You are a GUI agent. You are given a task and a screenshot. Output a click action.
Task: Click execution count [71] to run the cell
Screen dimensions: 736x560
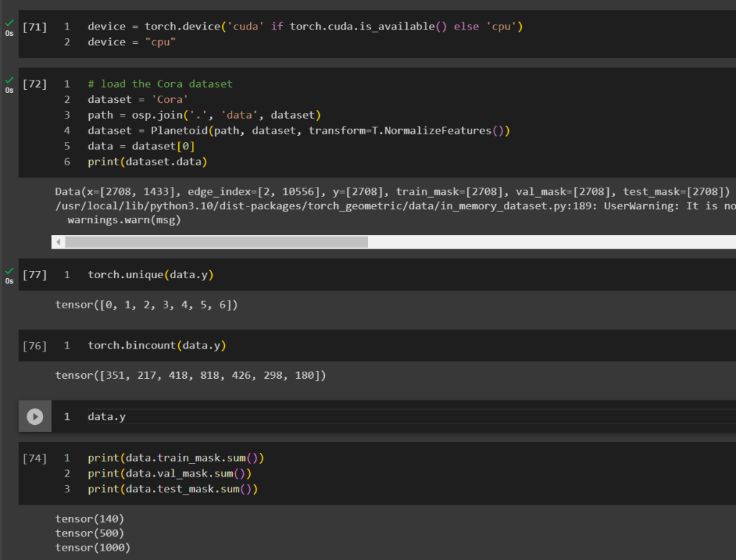click(34, 27)
